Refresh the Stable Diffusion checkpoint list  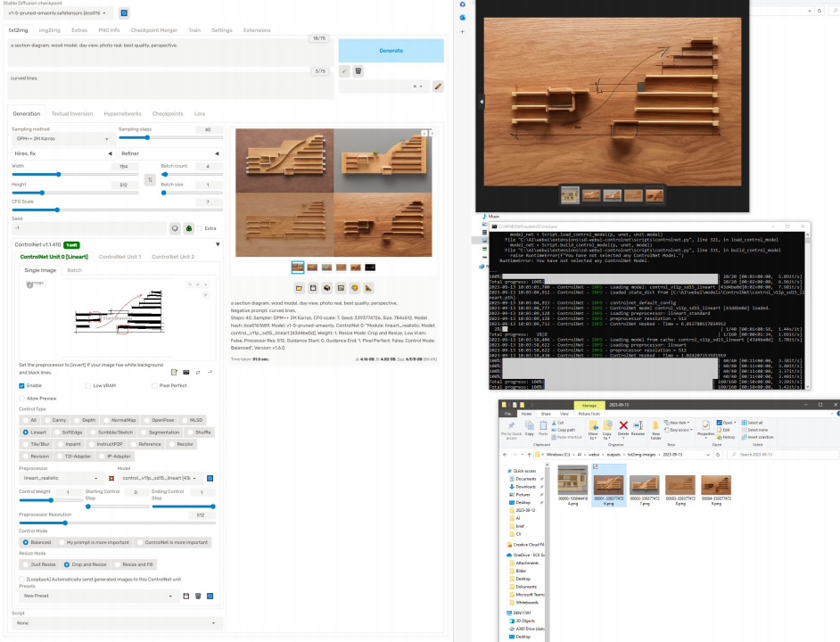(123, 13)
